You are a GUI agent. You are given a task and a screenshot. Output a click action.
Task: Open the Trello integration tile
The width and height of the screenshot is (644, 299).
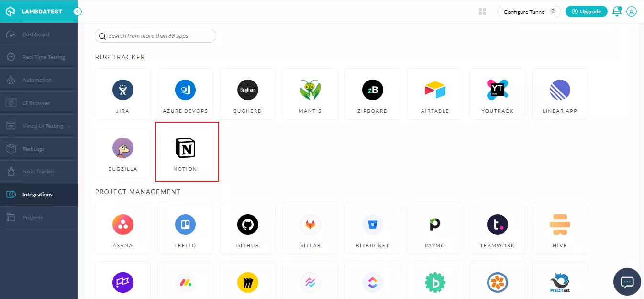(185, 228)
